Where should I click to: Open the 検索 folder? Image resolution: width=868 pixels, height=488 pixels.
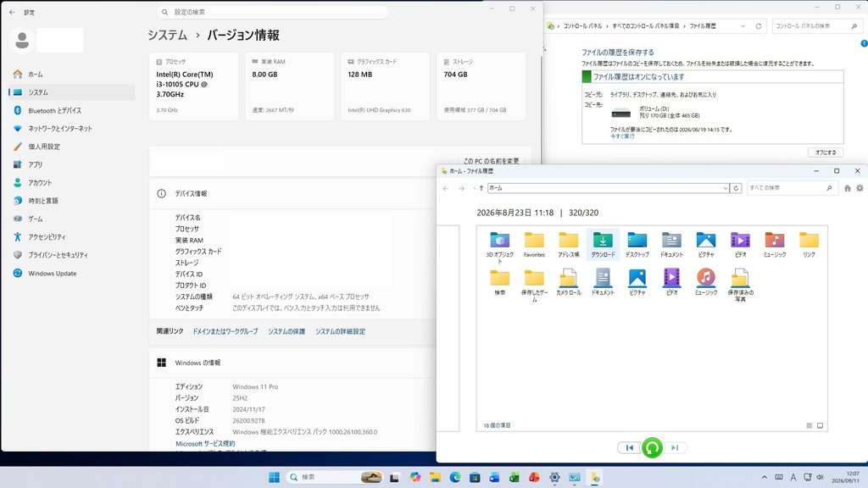pos(500,282)
